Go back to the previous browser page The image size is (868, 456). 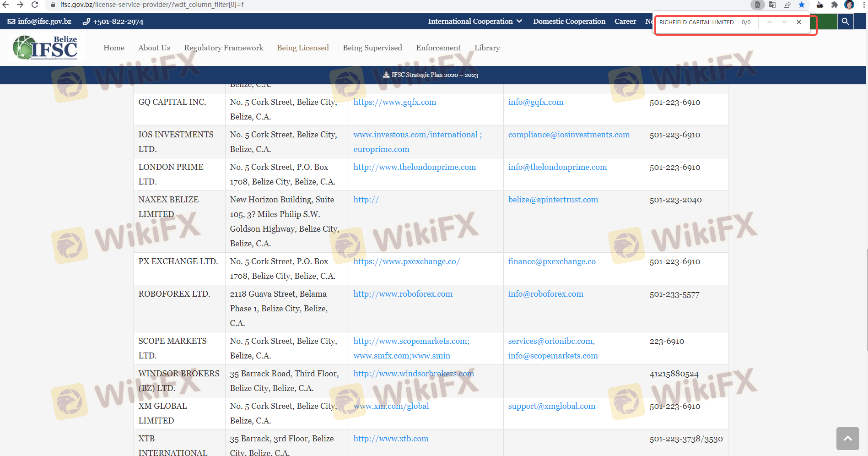coord(6,5)
